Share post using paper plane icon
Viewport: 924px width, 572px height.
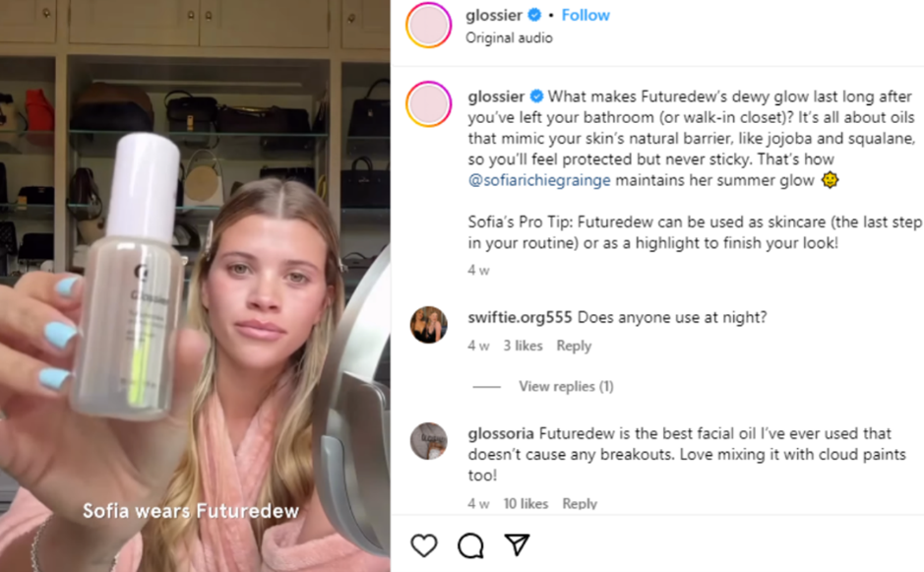(517, 545)
